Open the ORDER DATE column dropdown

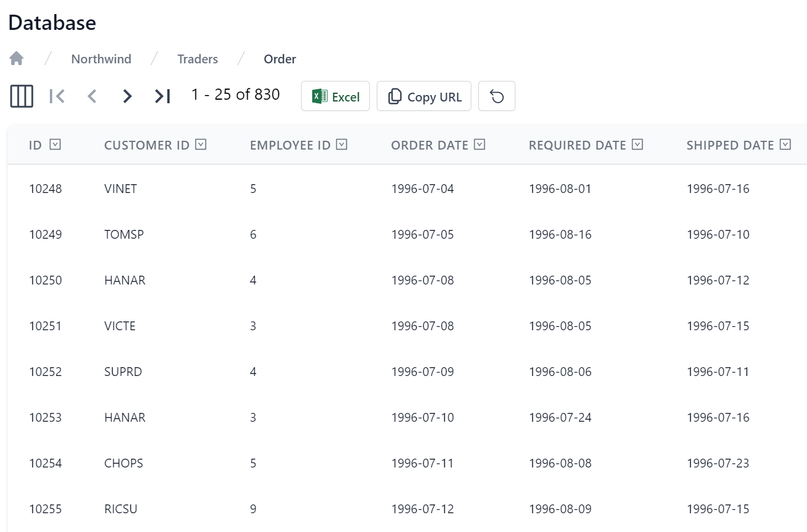(x=479, y=144)
